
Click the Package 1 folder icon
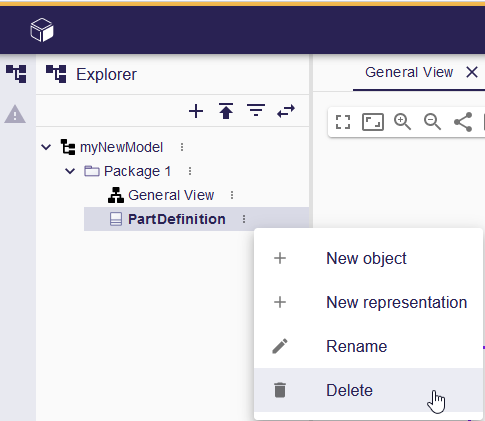92,171
